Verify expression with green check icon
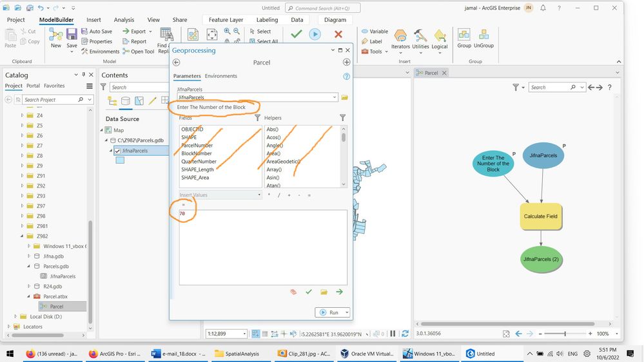Image resolution: width=644 pixels, height=362 pixels. click(309, 292)
